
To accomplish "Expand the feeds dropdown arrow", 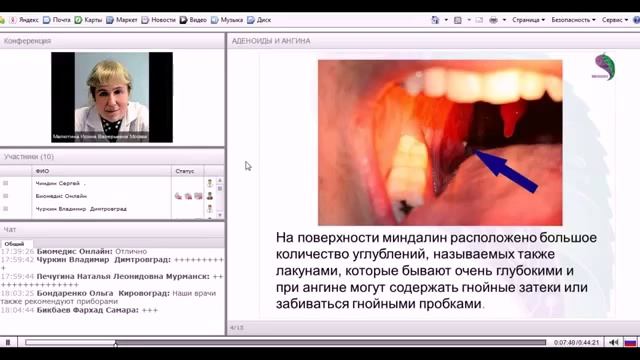I will coord(469,20).
